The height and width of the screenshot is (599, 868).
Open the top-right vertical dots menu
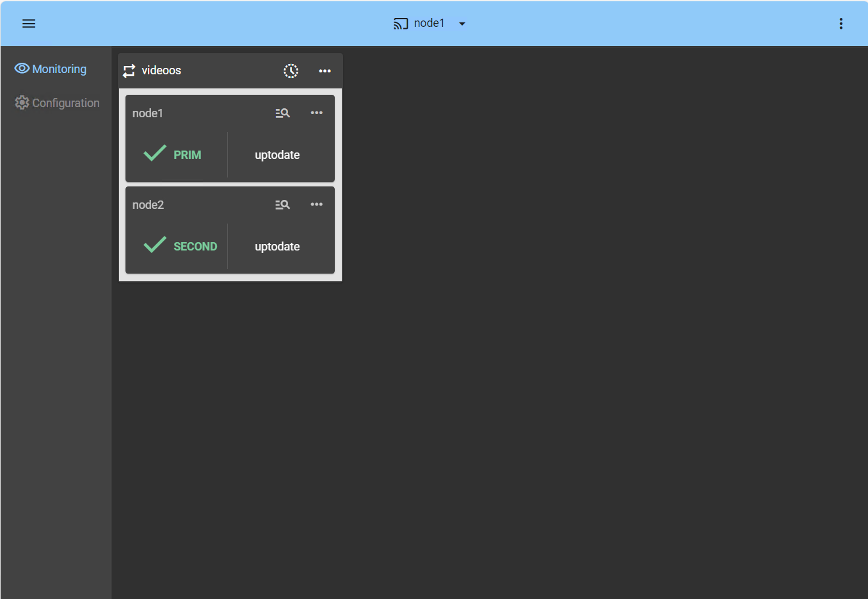click(841, 24)
